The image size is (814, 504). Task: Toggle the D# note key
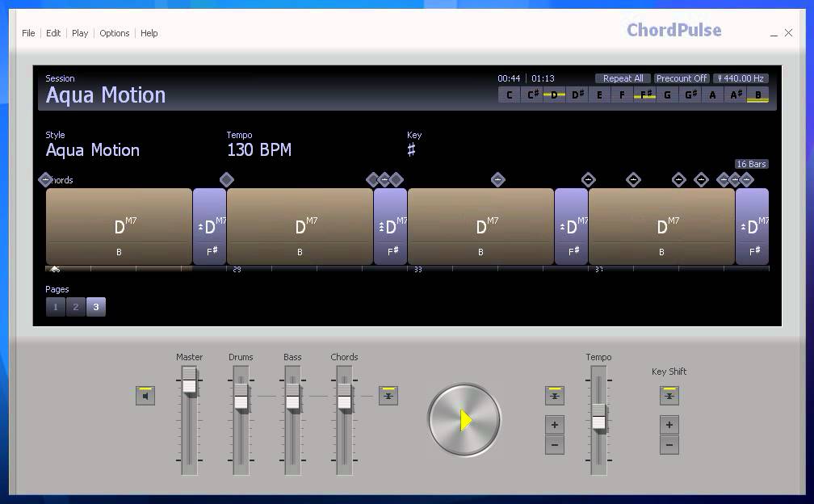(x=577, y=95)
